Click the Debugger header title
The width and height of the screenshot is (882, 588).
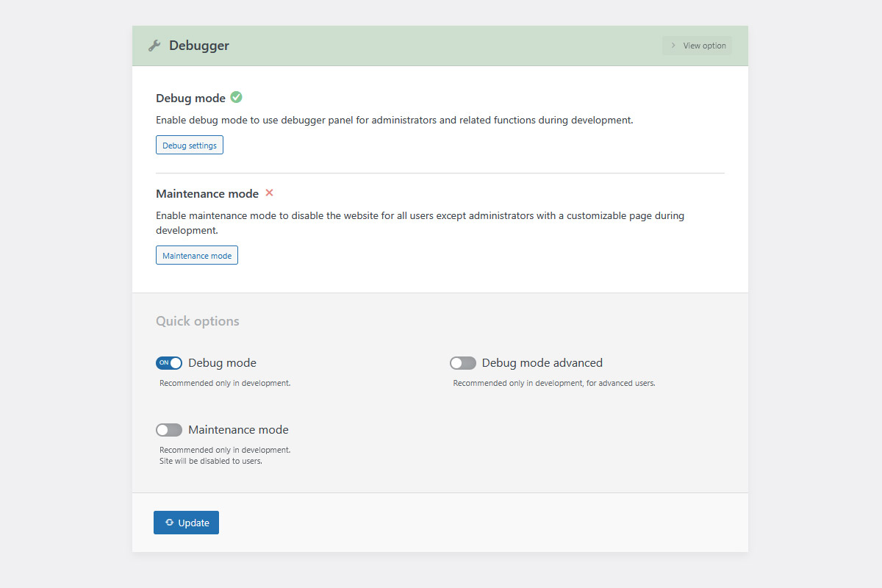199,46
